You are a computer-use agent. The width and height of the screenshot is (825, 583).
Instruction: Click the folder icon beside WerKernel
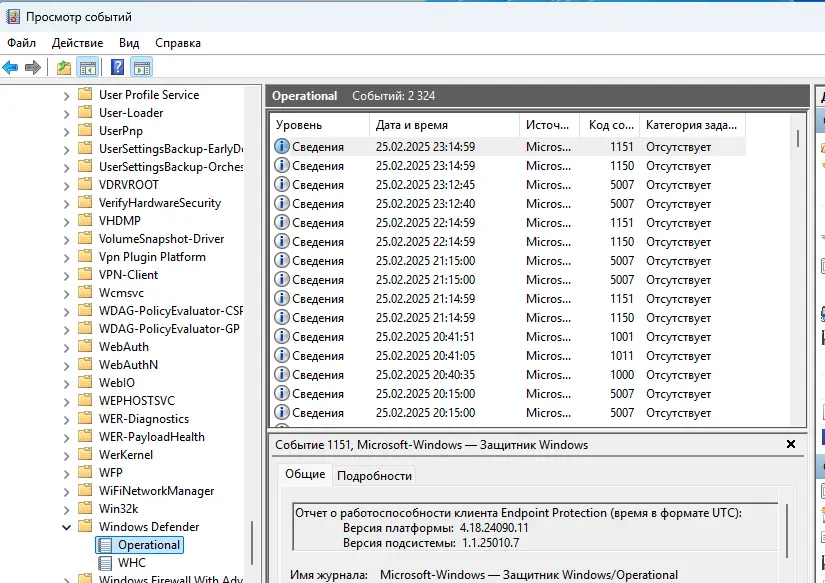(85, 455)
